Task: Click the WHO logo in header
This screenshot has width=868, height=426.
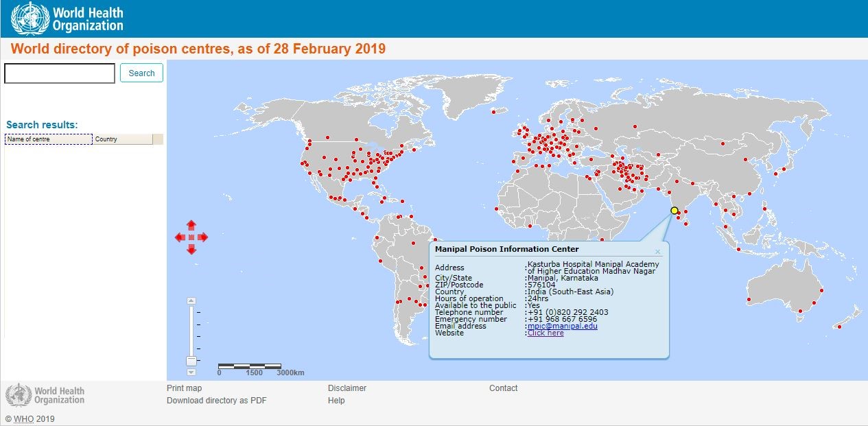Action: (69, 19)
